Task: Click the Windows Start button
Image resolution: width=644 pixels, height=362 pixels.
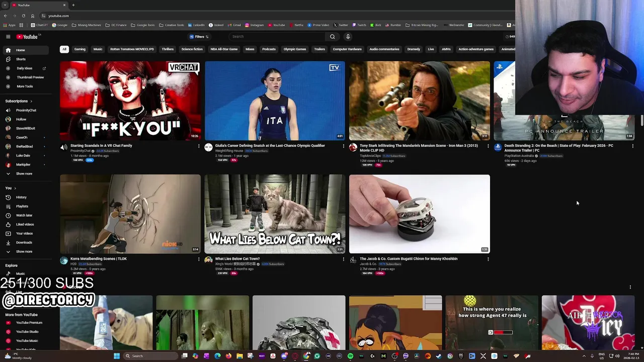Action: pos(117,356)
